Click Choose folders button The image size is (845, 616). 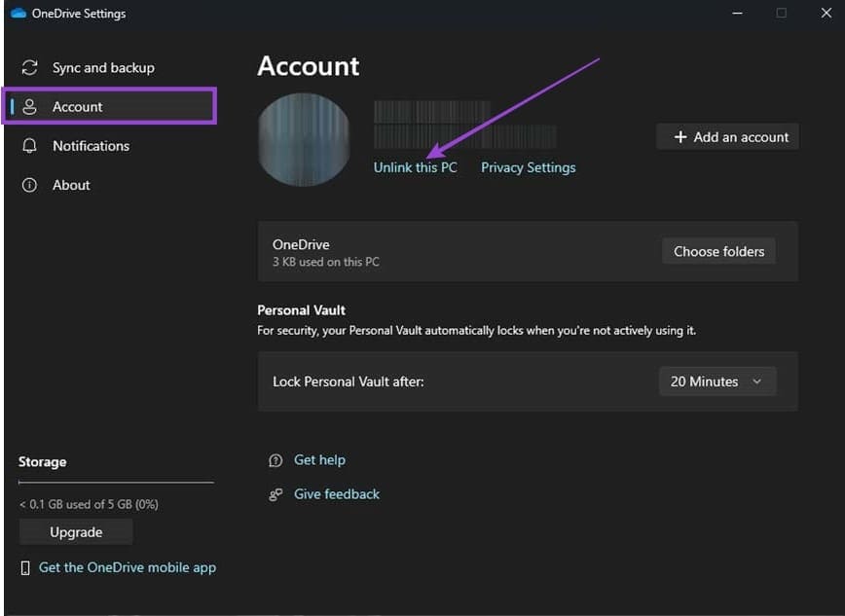point(718,252)
